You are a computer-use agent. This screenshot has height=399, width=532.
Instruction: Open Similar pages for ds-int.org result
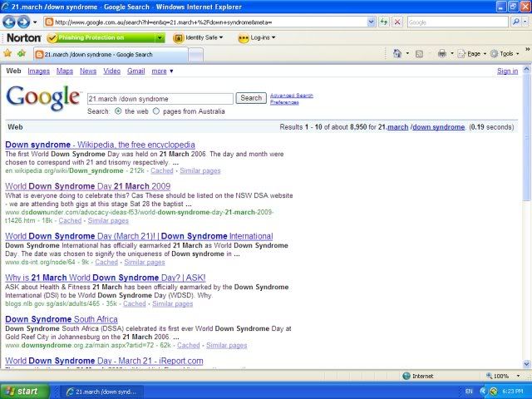(x=145, y=263)
